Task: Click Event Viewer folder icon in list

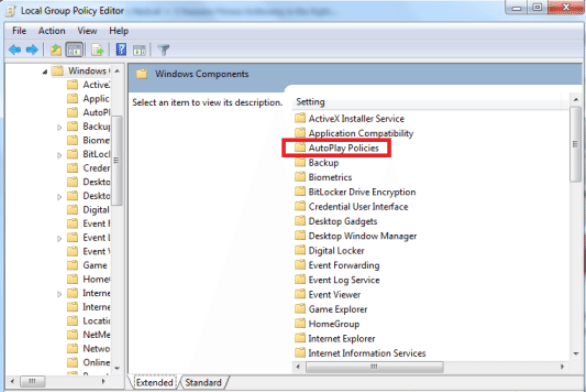Action: (x=300, y=294)
